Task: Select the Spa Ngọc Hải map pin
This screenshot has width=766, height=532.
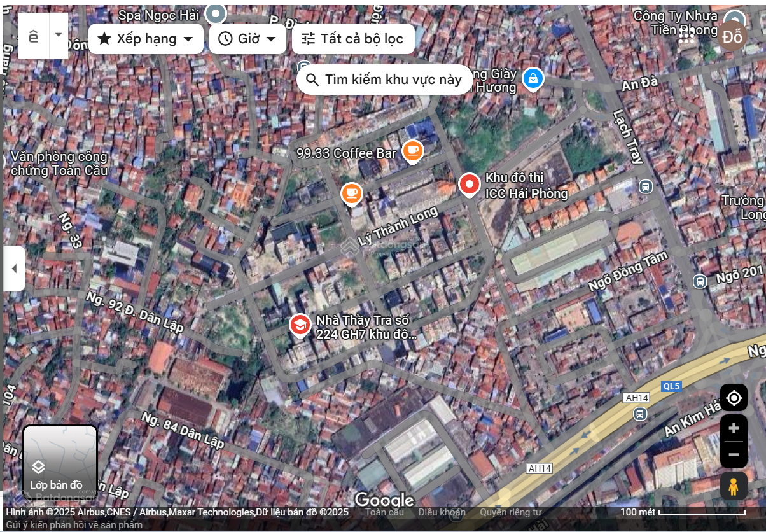Action: pyautogui.click(x=216, y=13)
